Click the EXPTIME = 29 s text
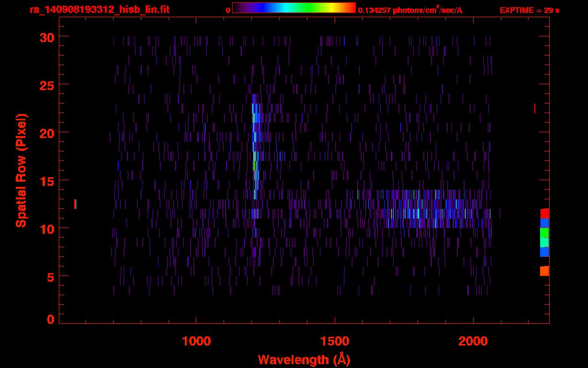Image resolution: width=588 pixels, height=368 pixels. click(x=530, y=10)
